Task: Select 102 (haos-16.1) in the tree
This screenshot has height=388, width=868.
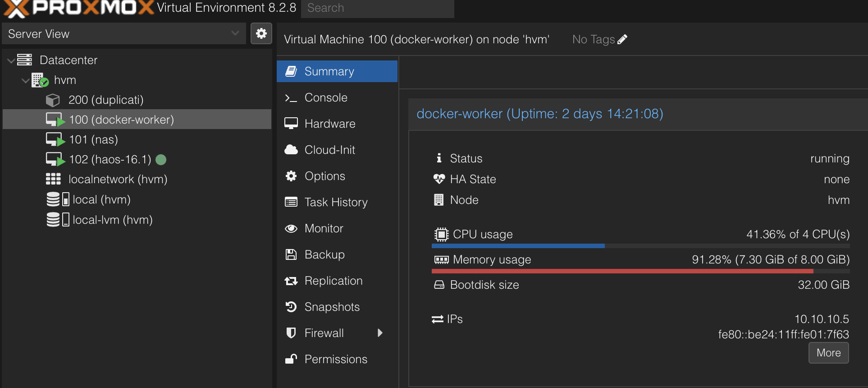Action: click(x=110, y=159)
